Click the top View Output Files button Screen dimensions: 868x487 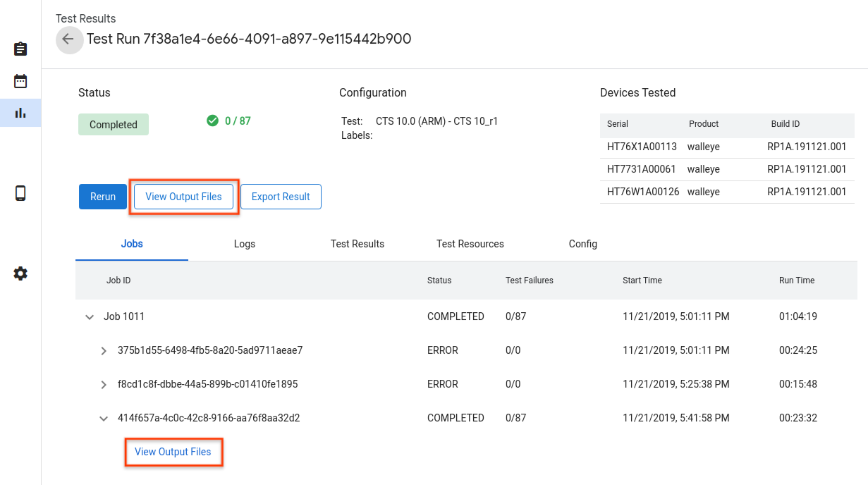183,197
